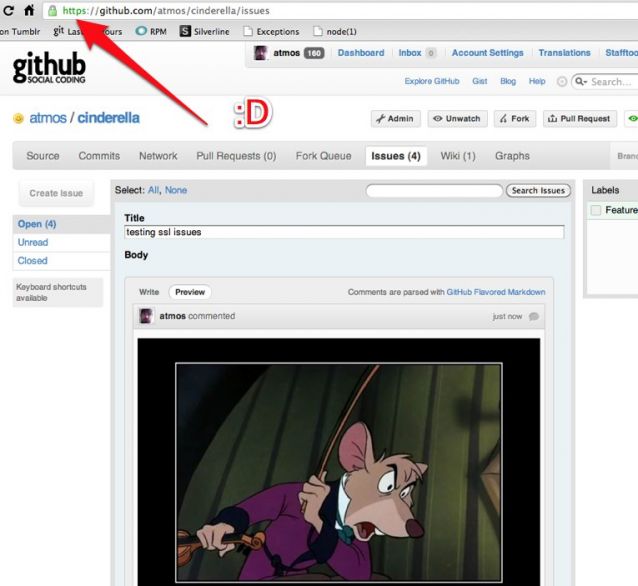Image resolution: width=638 pixels, height=586 pixels.
Task: Click the atmos user avatar in header
Action: tap(261, 53)
